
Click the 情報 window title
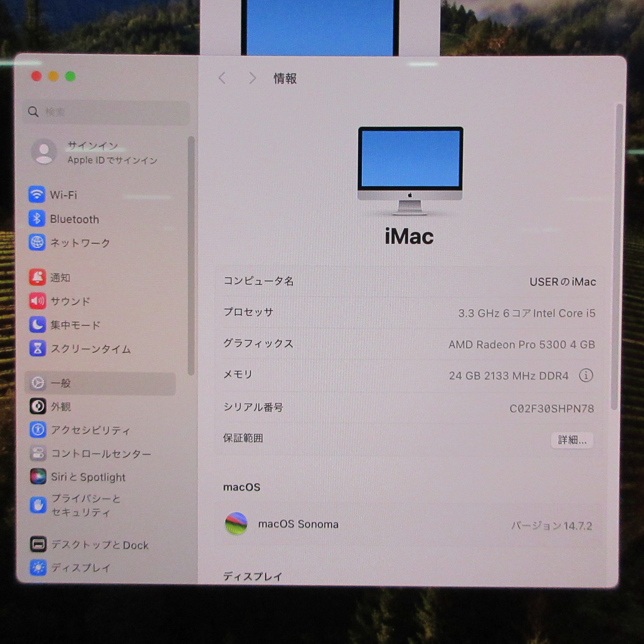285,78
